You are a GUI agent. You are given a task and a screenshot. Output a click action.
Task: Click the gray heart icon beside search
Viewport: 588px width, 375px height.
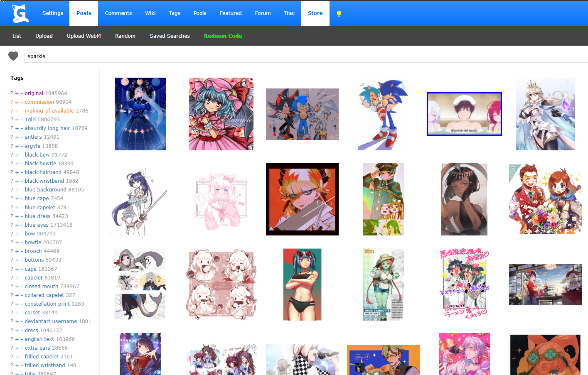13,56
